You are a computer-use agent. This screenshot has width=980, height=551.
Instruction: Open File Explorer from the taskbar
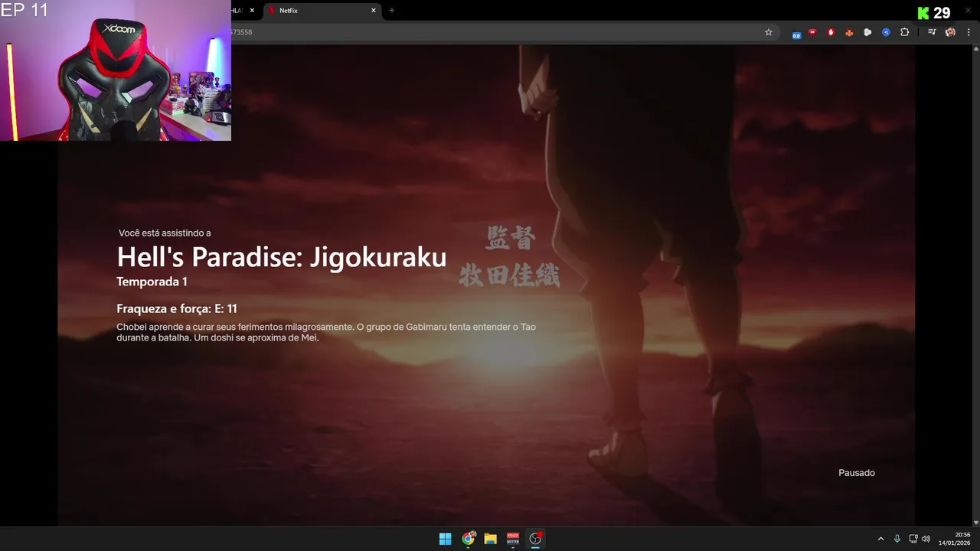[x=490, y=539]
